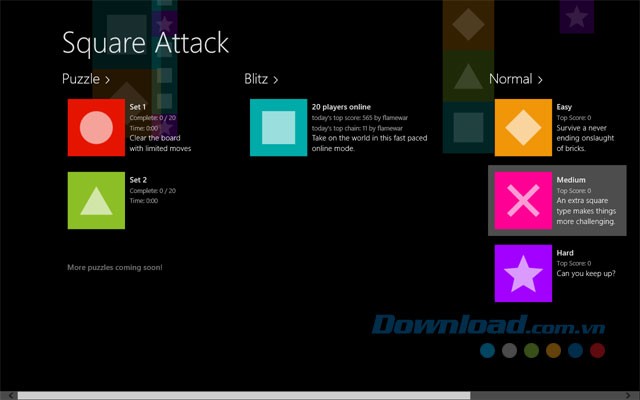Screen dimensions: 640x400
Task: Expand the Normal section header
Action: pyautogui.click(x=515, y=78)
